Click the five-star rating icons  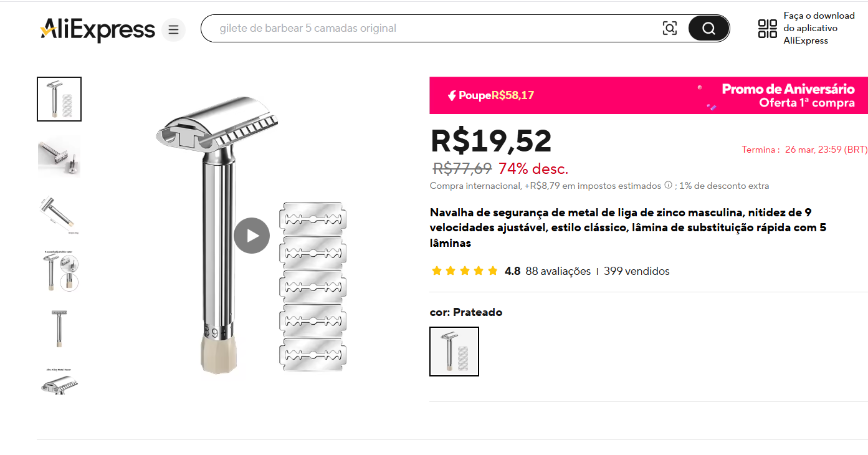tap(464, 271)
